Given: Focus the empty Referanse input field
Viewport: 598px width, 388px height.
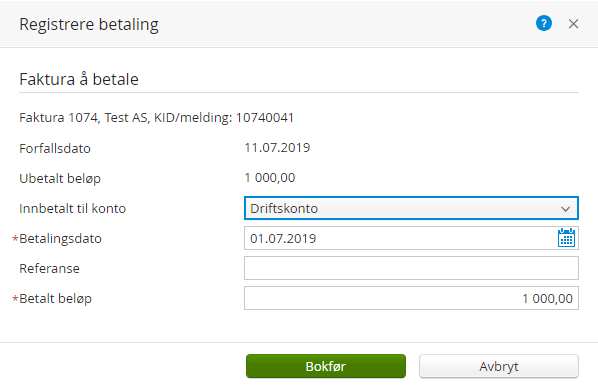Looking at the screenshot, I should tap(411, 268).
